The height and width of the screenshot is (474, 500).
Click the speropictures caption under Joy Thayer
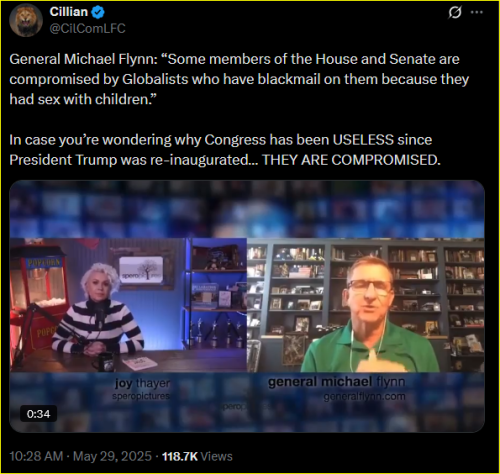coord(141,396)
